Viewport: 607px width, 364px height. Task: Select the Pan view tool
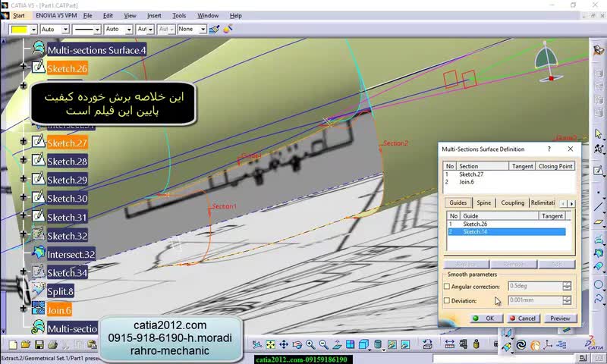[x=284, y=344]
